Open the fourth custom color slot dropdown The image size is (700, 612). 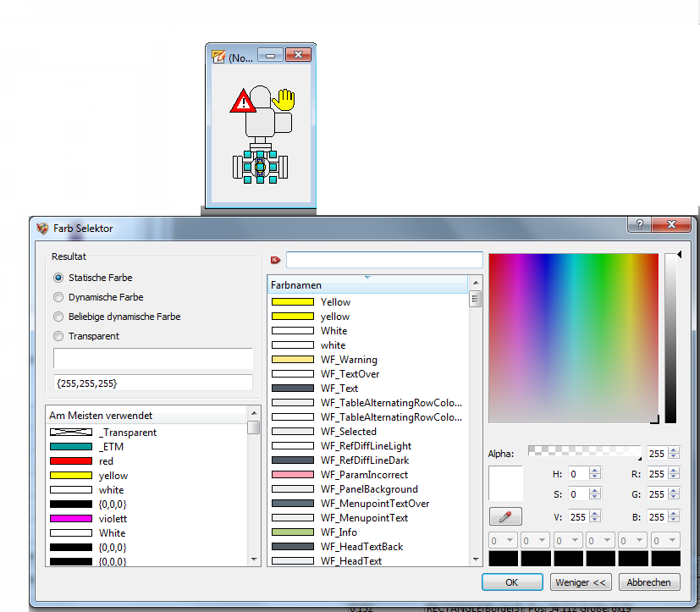pos(600,541)
